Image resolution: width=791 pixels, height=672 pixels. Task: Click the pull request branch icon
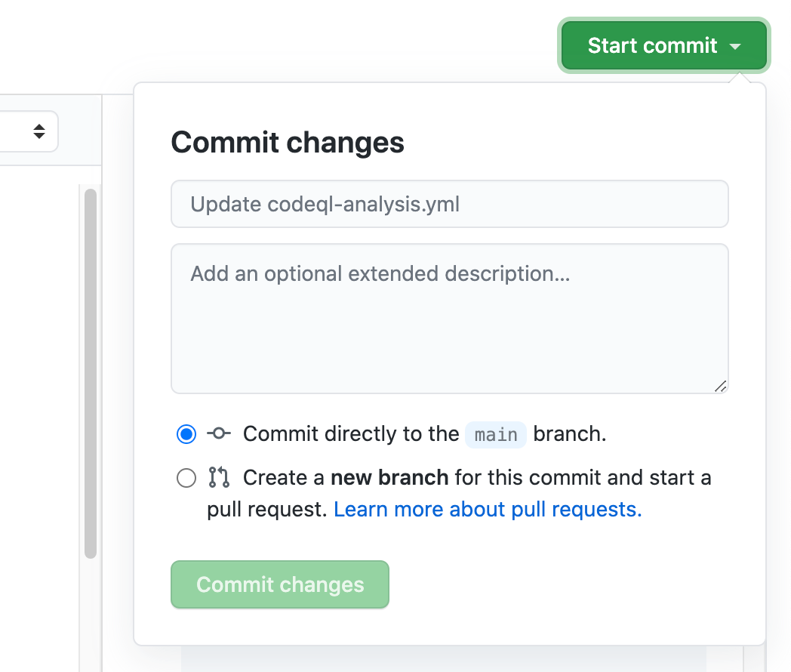coord(220,477)
